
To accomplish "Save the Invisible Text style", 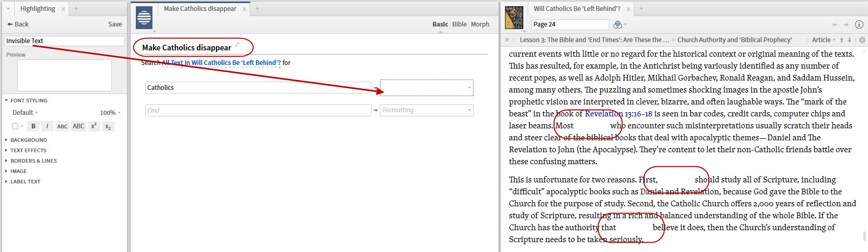I will point(115,24).
